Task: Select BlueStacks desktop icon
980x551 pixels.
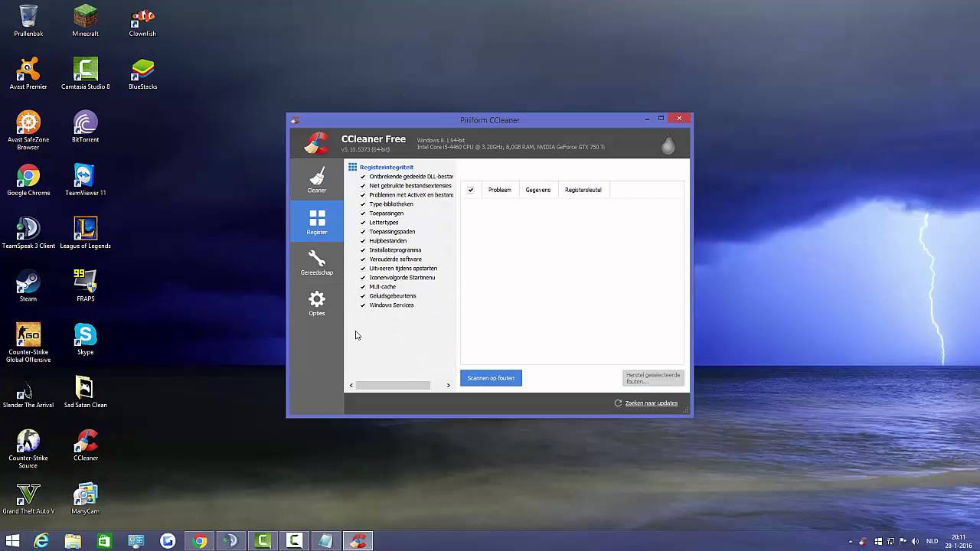Action: click(x=142, y=73)
